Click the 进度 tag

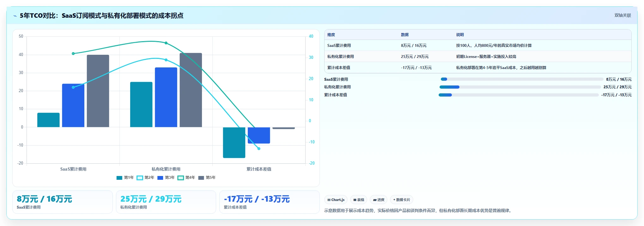point(379,200)
